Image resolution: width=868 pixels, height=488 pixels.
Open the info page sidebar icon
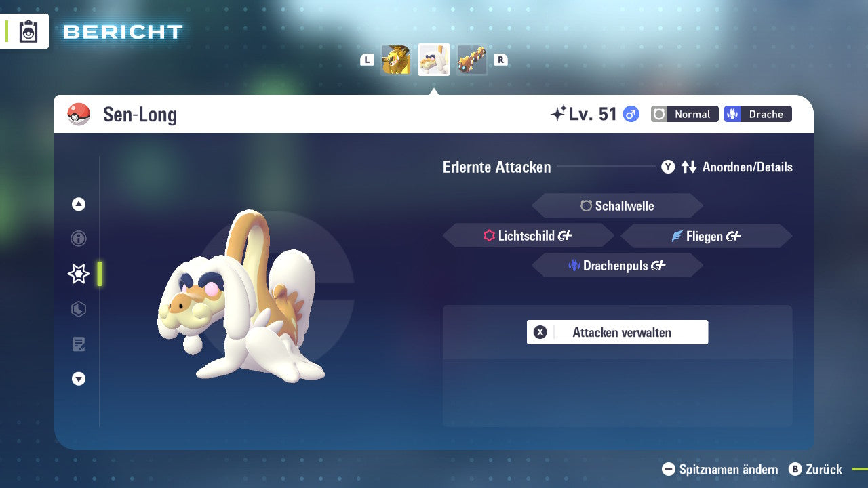79,239
